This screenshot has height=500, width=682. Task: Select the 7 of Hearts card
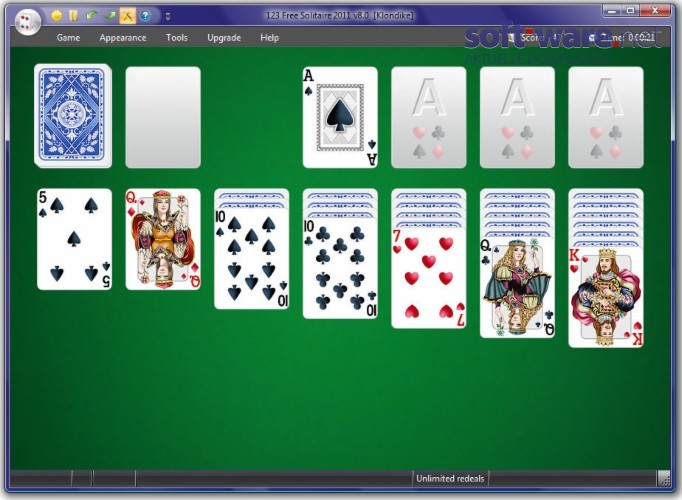(x=428, y=278)
